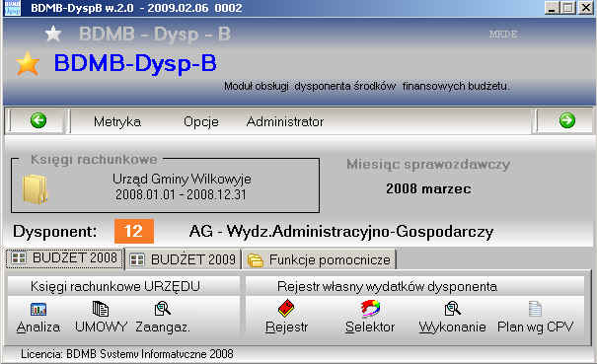Screen dimensions: 597x364
Task: Open the Analiza chart icon
Action: [38, 309]
